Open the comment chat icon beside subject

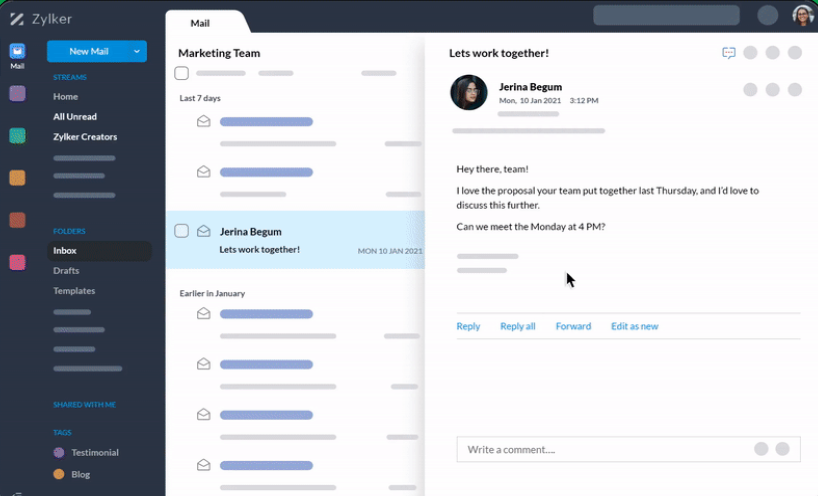[729, 53]
